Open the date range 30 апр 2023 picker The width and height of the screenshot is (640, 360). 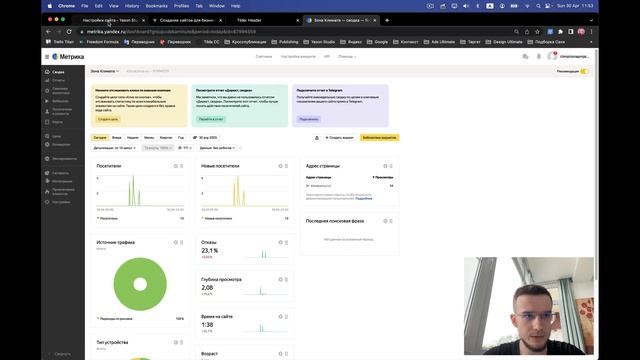tap(205, 138)
